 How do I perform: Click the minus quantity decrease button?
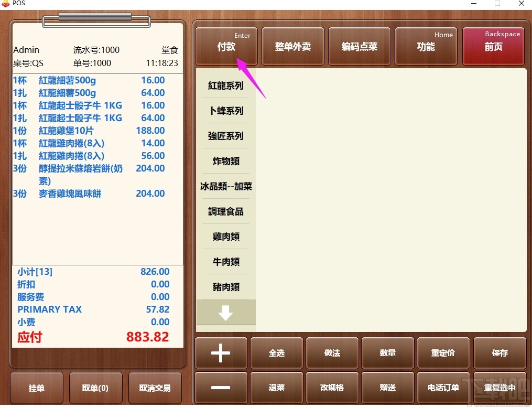221,388
